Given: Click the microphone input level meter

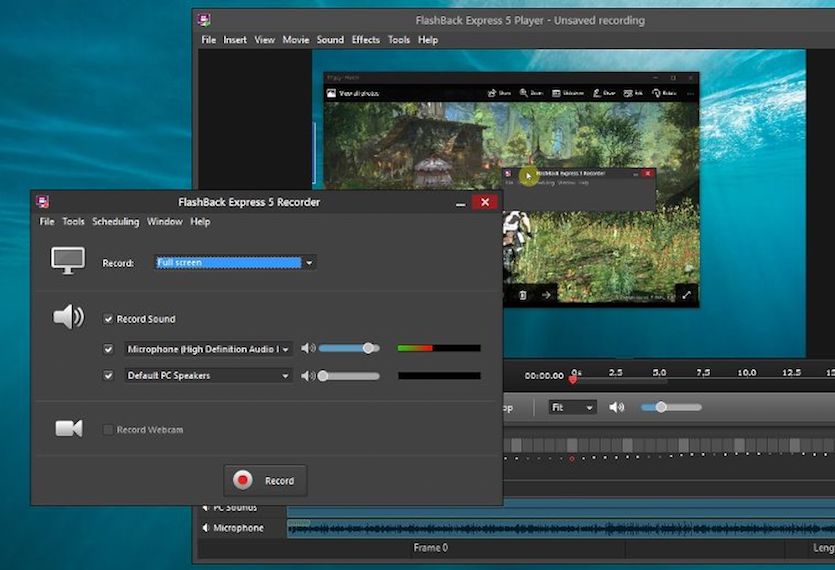Looking at the screenshot, I should click(x=439, y=348).
